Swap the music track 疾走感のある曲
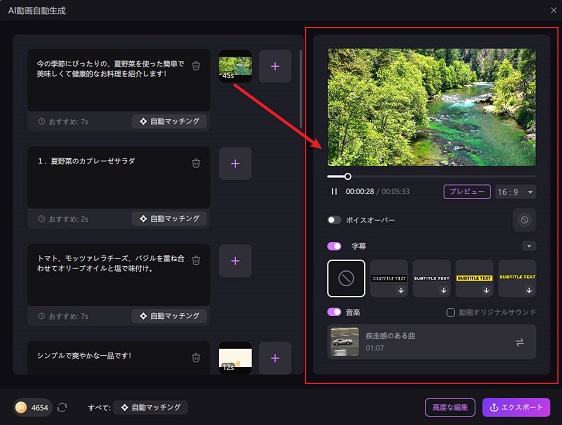 [x=520, y=342]
